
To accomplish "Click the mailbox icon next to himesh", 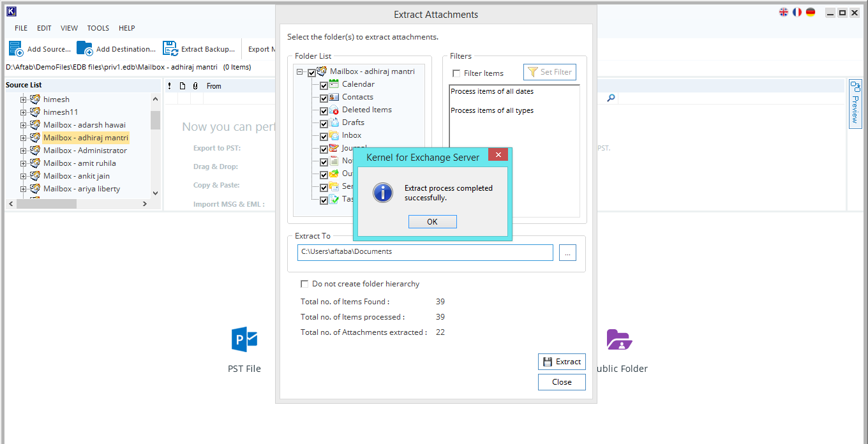I will pos(35,100).
